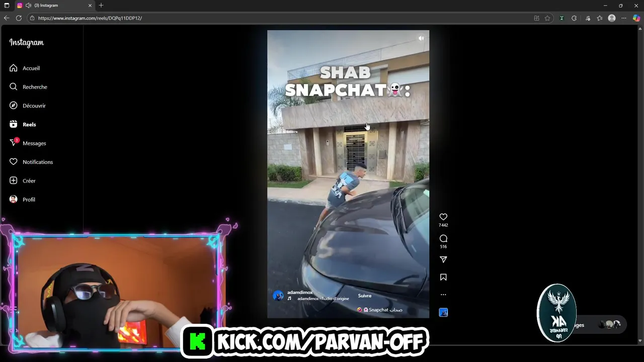This screenshot has width=644, height=362.
Task: Open Favorites list icon
Action: [600, 18]
